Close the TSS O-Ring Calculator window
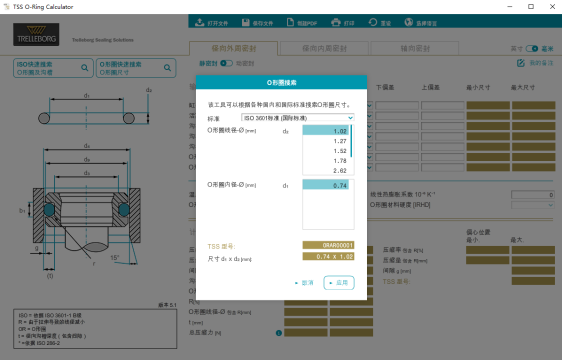The width and height of the screenshot is (562, 360). tap(552, 6)
